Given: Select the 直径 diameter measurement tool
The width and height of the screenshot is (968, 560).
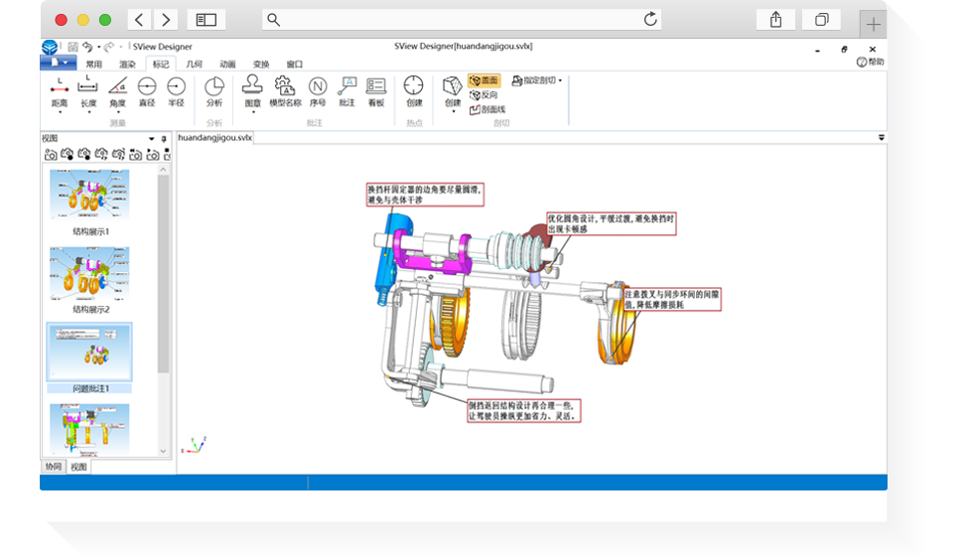Looking at the screenshot, I should click(x=147, y=91).
